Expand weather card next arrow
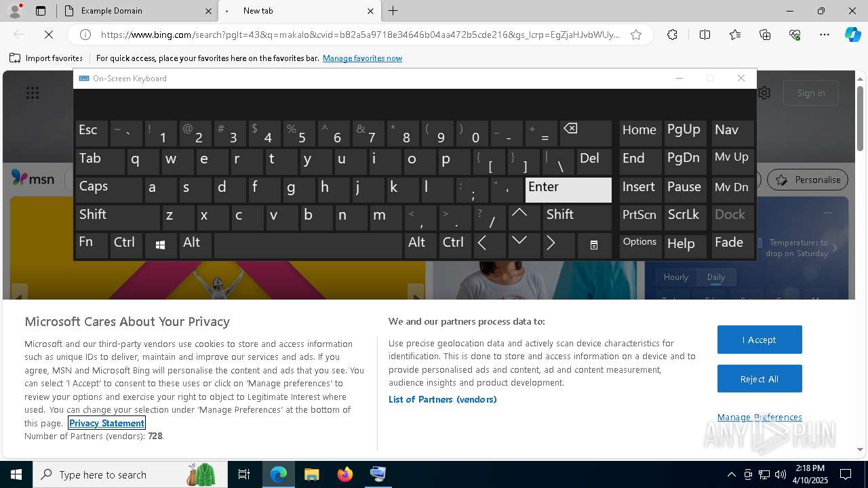Image resolution: width=868 pixels, height=488 pixels. [x=835, y=248]
